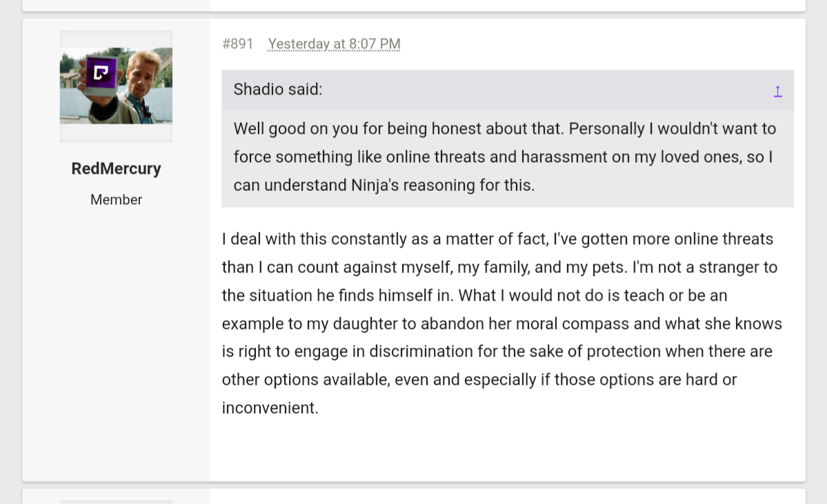Click the word 'inconvenient.' ending the reply
The width and height of the screenshot is (827, 504).
coord(270,408)
